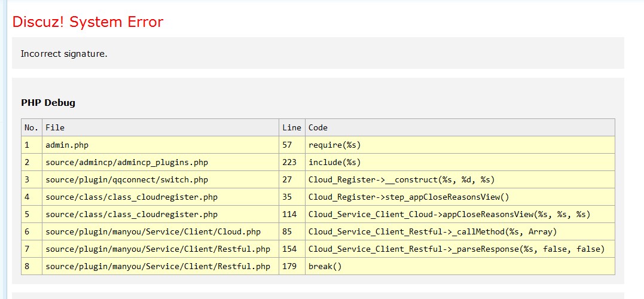
Task: Click the 'Discuz! System Error' heading
Action: 88,22
